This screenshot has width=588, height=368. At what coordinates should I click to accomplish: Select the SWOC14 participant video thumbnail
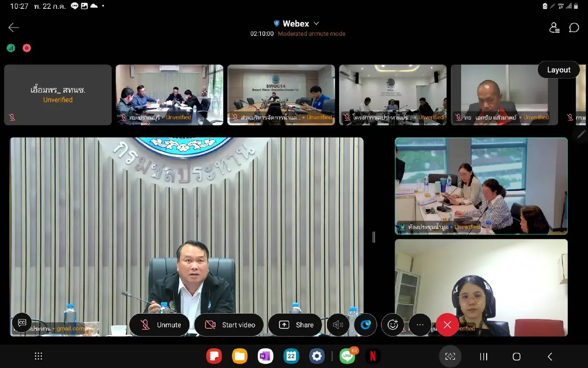281,95
